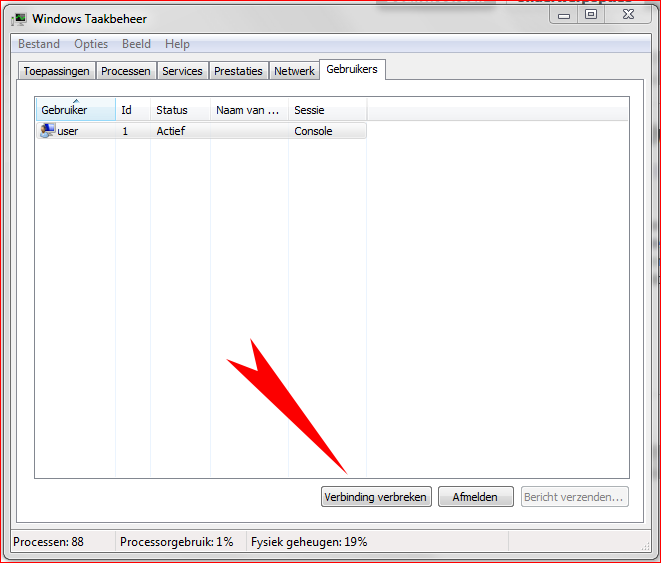This screenshot has width=661, height=563.
Task: Click the Status column header
Action: pyautogui.click(x=180, y=110)
